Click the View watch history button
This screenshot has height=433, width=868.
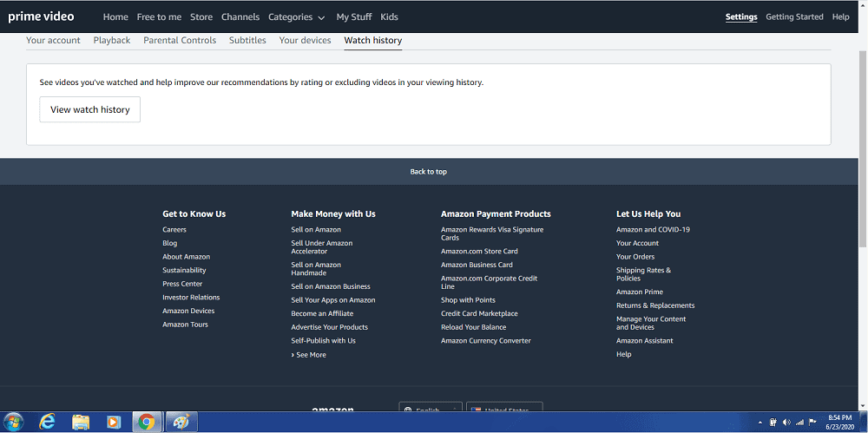click(x=89, y=109)
